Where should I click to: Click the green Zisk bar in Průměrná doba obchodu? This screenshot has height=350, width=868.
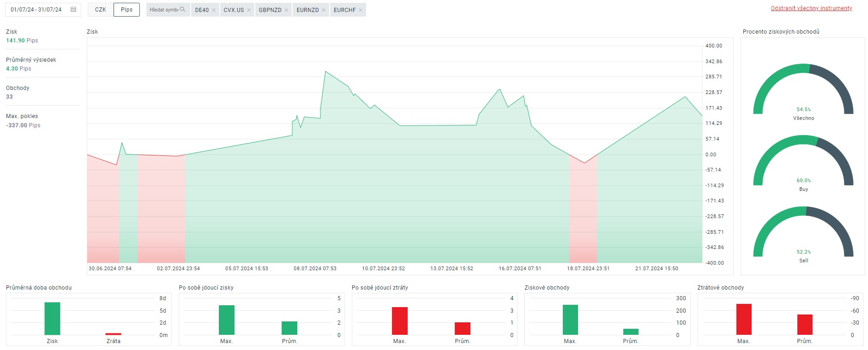click(x=52, y=318)
